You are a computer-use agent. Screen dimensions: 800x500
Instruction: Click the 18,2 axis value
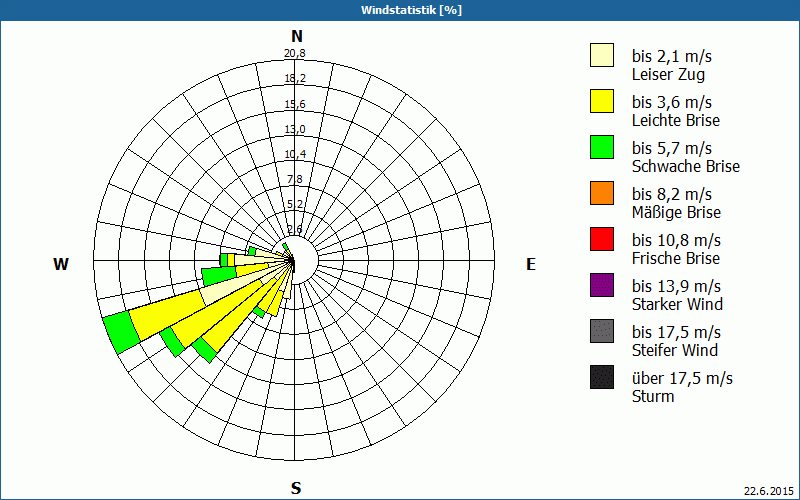(295, 79)
